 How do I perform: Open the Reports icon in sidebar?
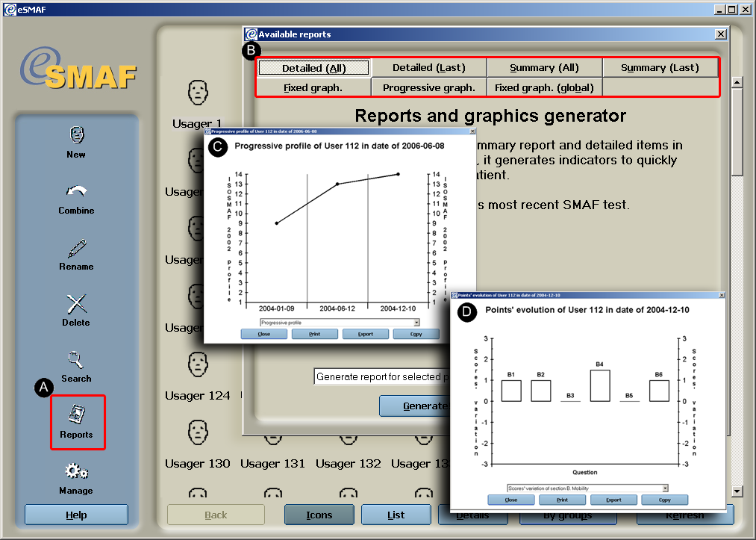pos(77,414)
